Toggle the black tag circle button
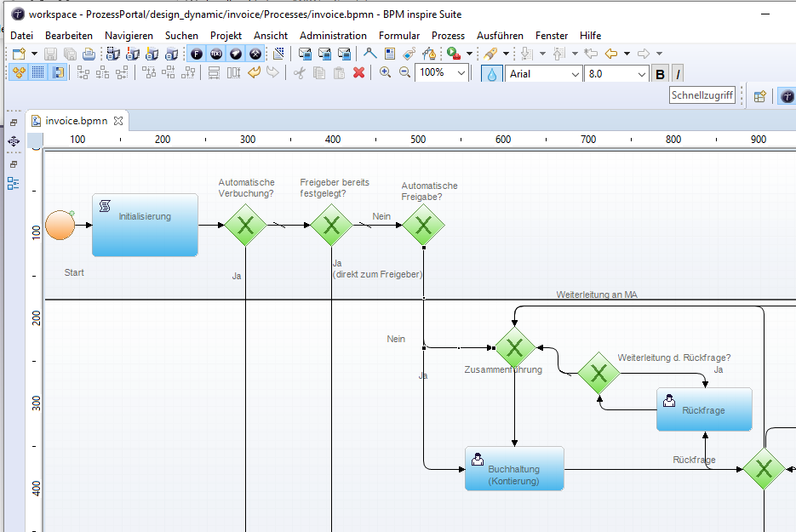796x532 pixels. [x=236, y=54]
